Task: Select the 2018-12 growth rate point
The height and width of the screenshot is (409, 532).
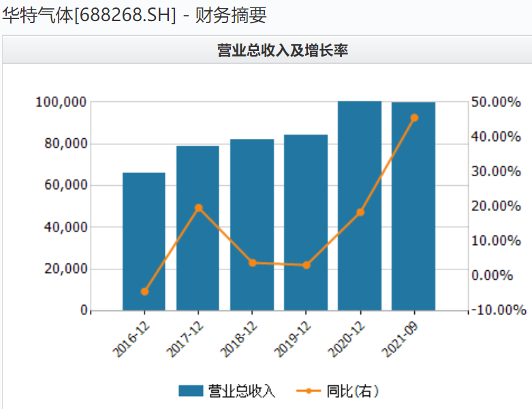Action: (x=253, y=263)
